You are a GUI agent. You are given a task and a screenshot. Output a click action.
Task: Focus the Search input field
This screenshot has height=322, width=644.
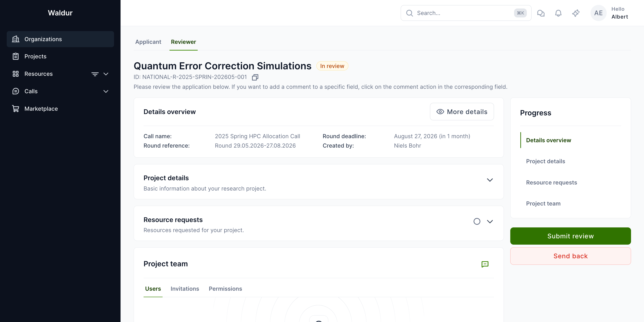pos(466,13)
